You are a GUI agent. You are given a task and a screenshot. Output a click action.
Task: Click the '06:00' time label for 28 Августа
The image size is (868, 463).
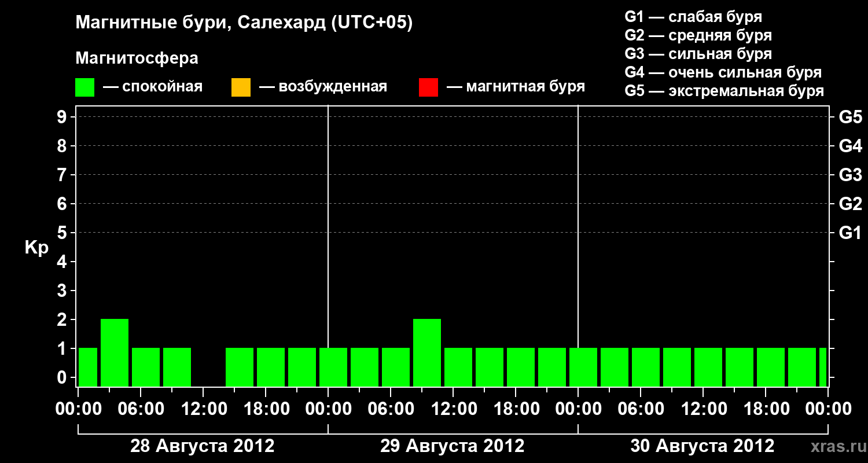pos(141,409)
